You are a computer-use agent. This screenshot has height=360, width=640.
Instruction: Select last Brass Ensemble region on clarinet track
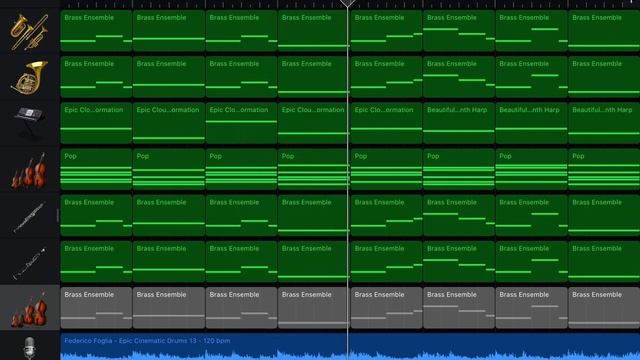604,262
